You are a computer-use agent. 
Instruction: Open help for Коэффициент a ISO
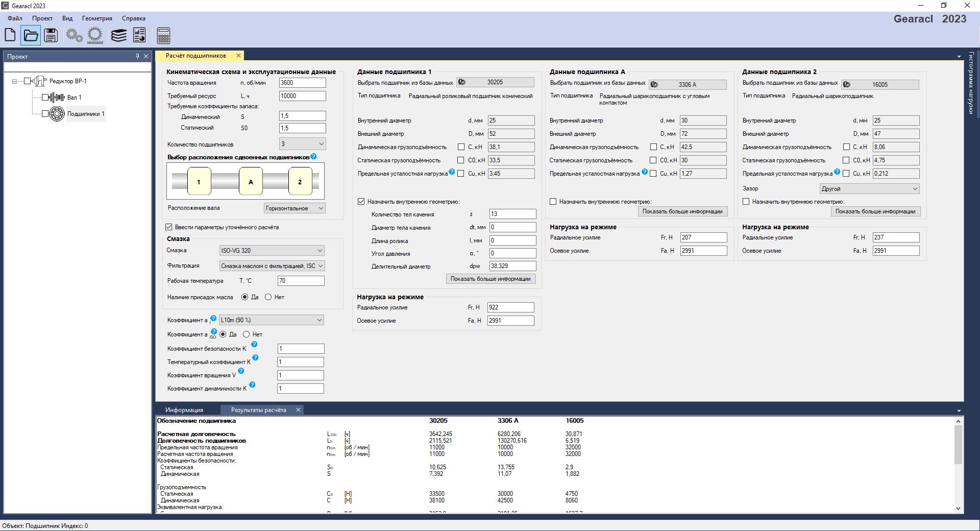[x=214, y=331]
